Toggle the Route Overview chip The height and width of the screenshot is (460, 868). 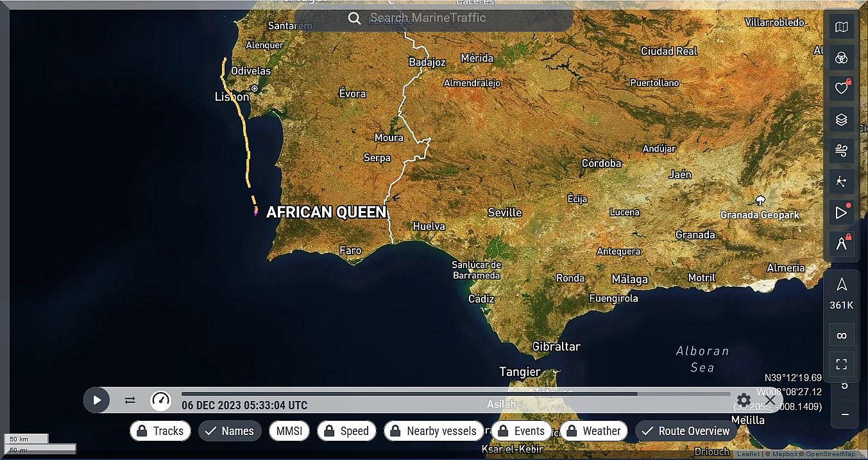(x=686, y=431)
